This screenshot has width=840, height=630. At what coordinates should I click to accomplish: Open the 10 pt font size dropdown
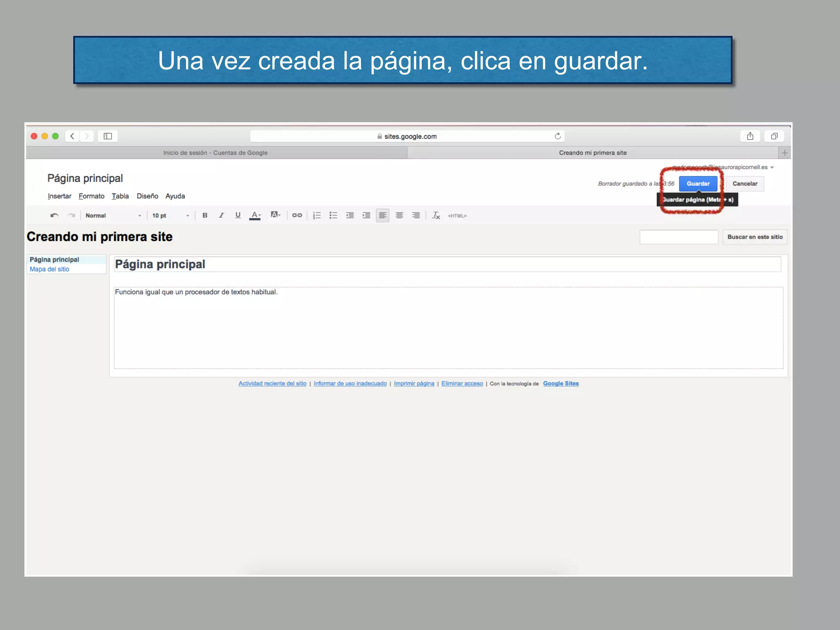tap(171, 215)
